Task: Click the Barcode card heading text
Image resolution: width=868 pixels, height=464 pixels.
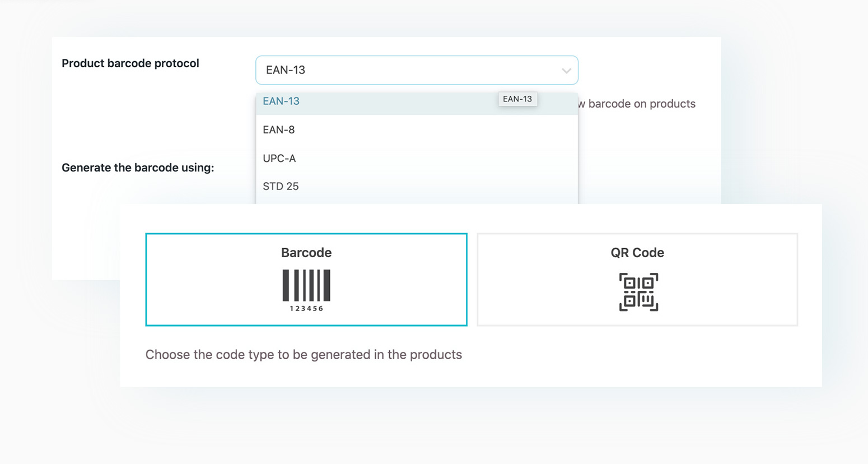Action: 306,253
